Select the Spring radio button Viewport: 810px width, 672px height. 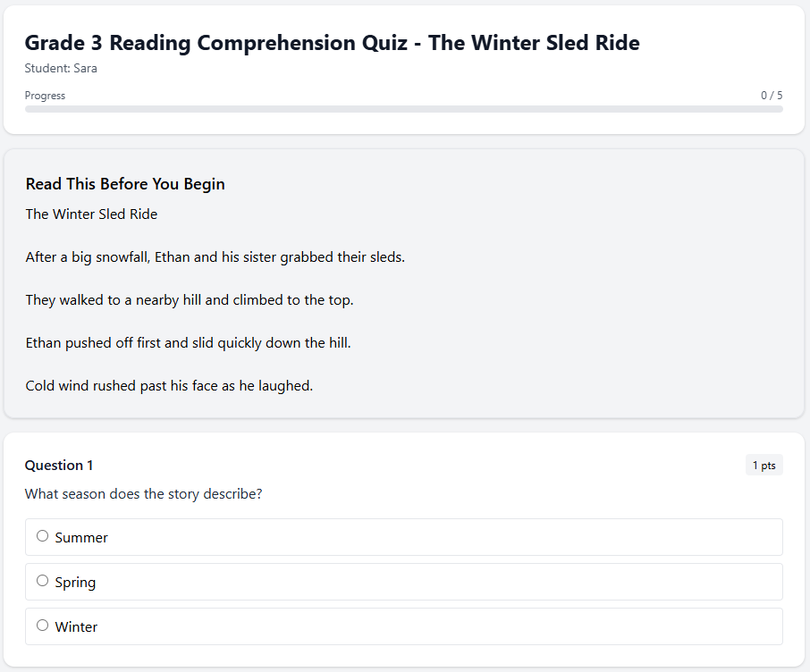coord(42,580)
